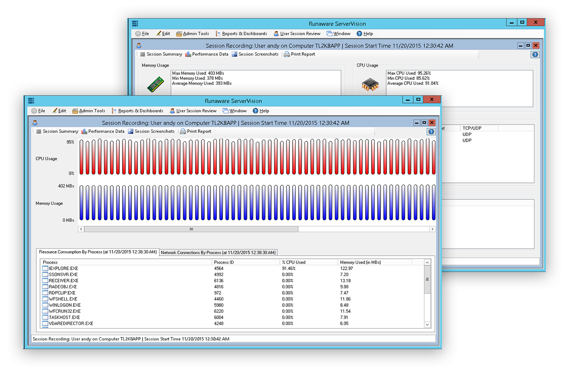Switch to Network Connections By Process tab

coord(218,252)
